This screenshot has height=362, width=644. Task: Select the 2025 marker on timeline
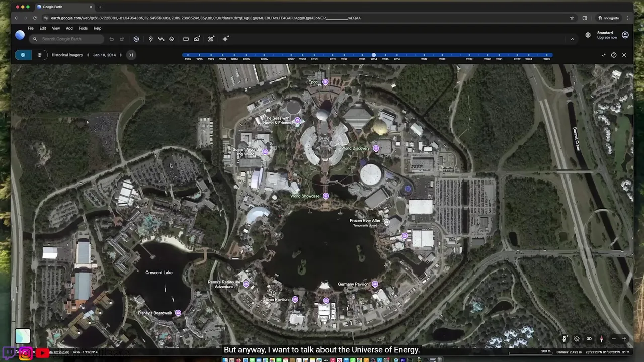[547, 55]
